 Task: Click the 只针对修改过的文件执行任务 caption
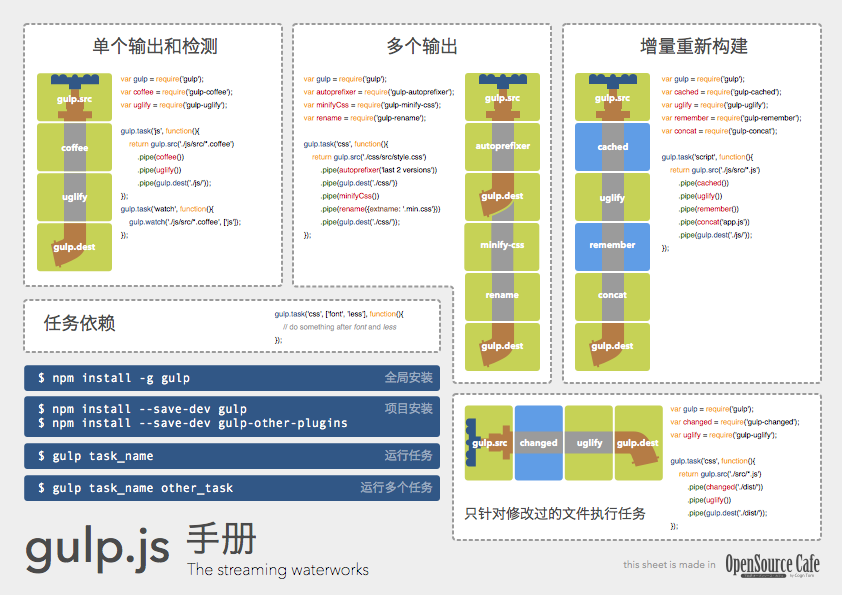pyautogui.click(x=555, y=514)
